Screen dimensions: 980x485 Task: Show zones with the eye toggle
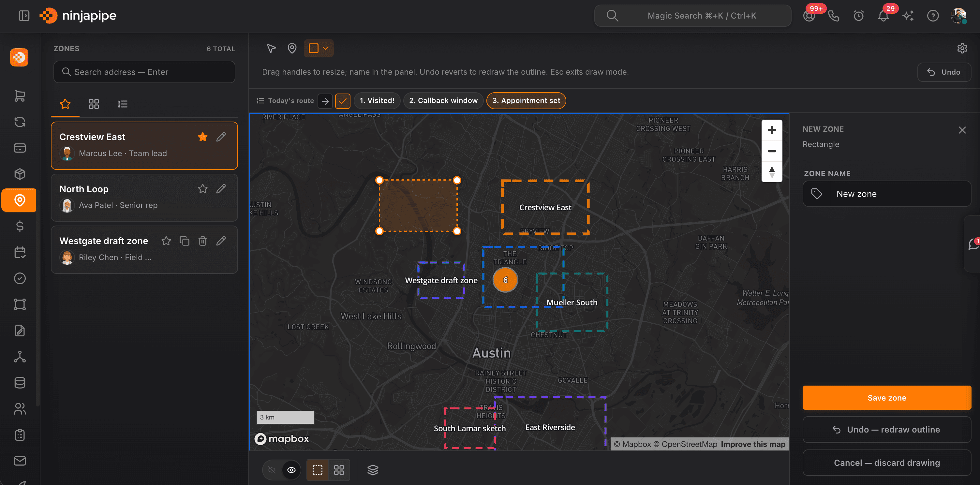coord(291,470)
